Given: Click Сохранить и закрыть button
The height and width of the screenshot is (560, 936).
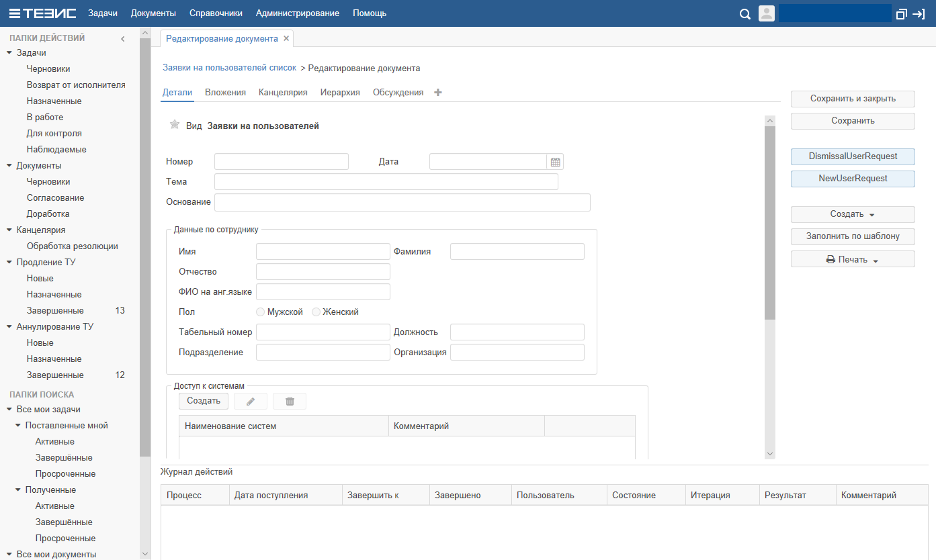Looking at the screenshot, I should point(853,99).
